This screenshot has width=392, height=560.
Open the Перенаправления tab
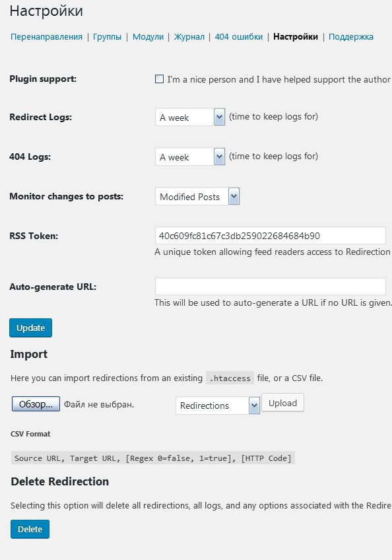(x=46, y=37)
